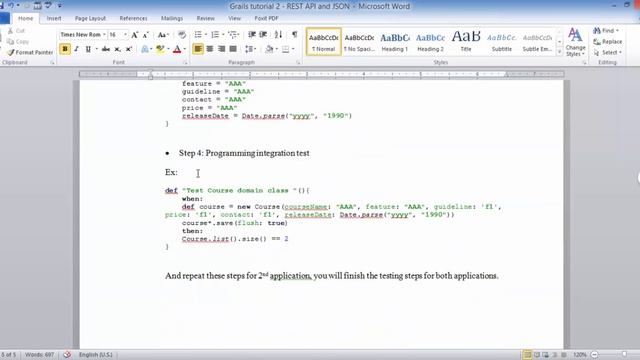Open the Font dialog launcher
Image resolution: width=640 pixels, height=360 pixels.
(185, 63)
